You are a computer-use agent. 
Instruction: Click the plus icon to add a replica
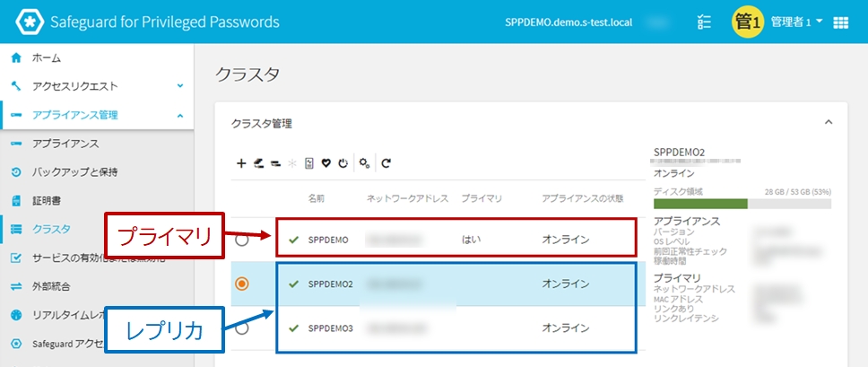coord(241,163)
